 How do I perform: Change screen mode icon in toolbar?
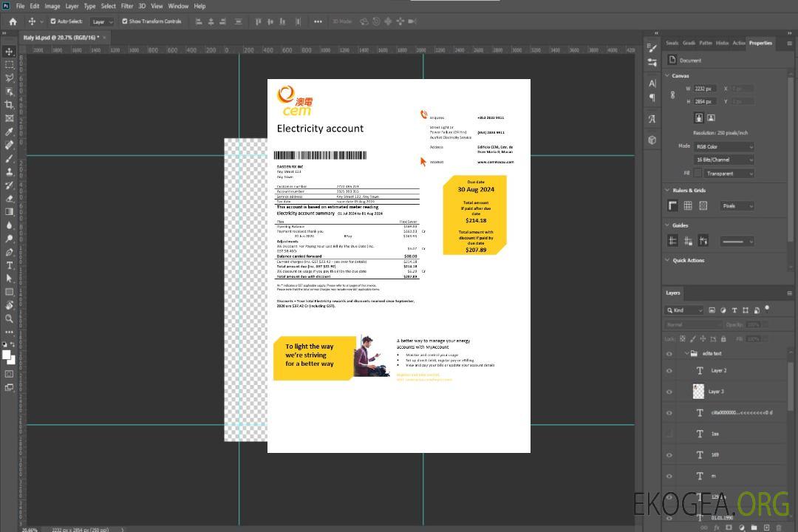[x=9, y=387]
